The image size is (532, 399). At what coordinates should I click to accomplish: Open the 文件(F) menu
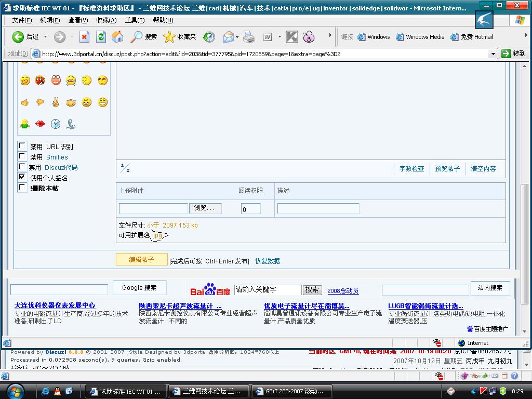point(22,20)
